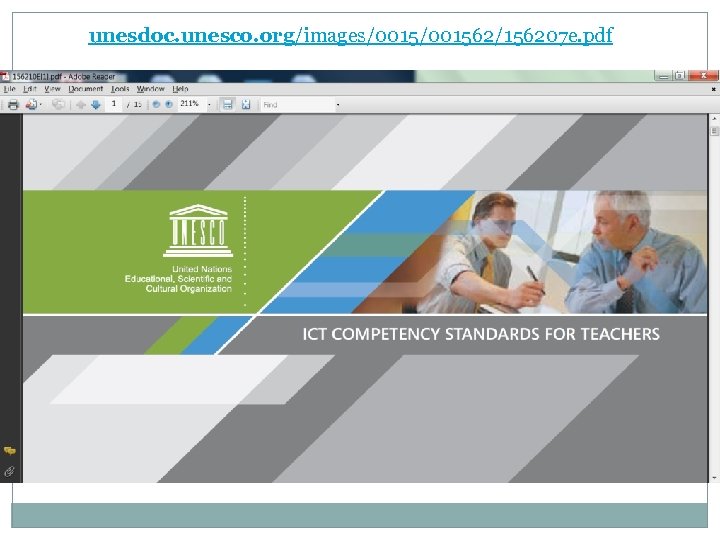Click the vertical scrollbar thumb

coord(714,132)
